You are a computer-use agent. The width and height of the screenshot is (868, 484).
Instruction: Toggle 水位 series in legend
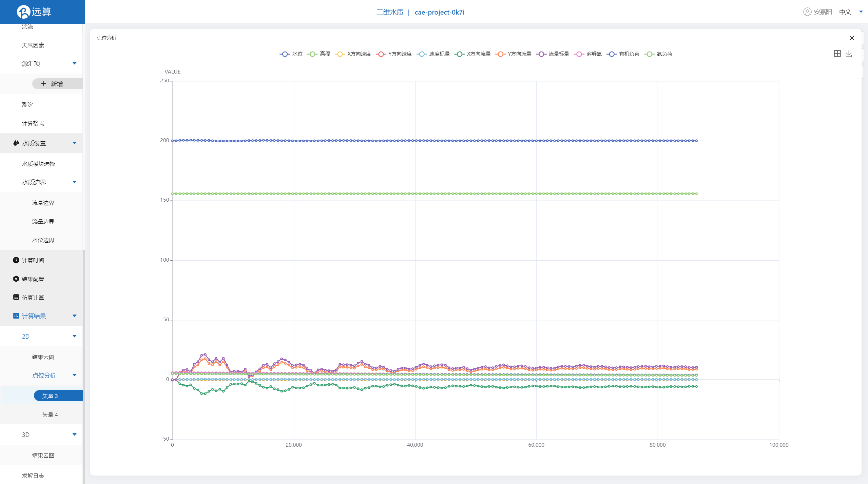291,54
